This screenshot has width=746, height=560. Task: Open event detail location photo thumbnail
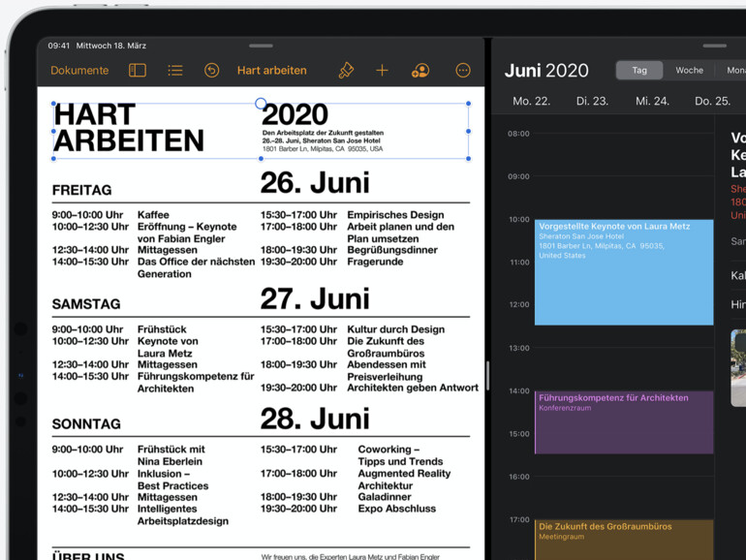pyautogui.click(x=738, y=368)
